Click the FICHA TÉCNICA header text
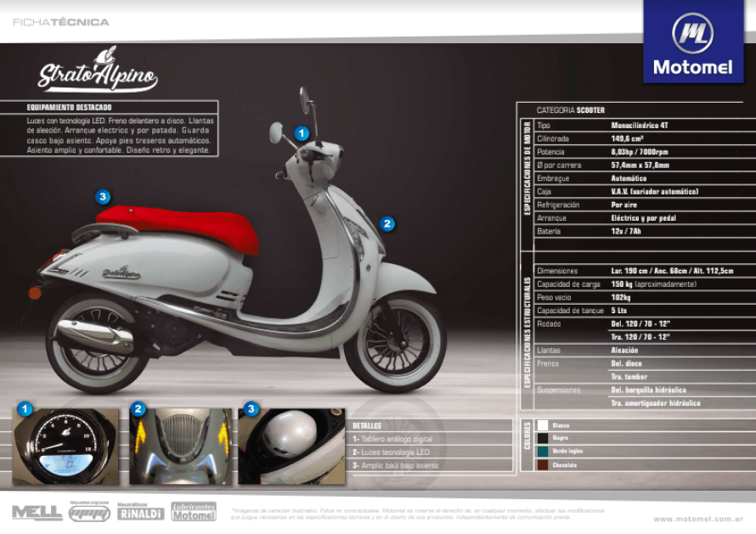756x534 pixels. (x=61, y=22)
